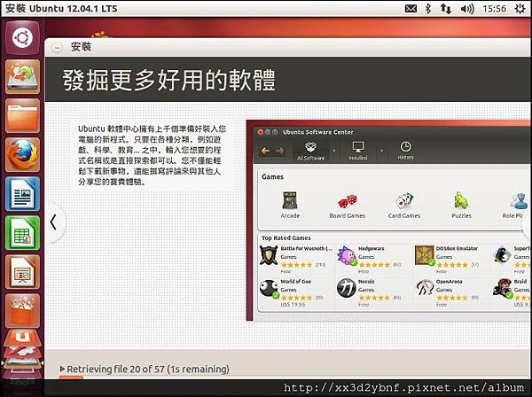Select History in Software Center toolbar

point(406,152)
